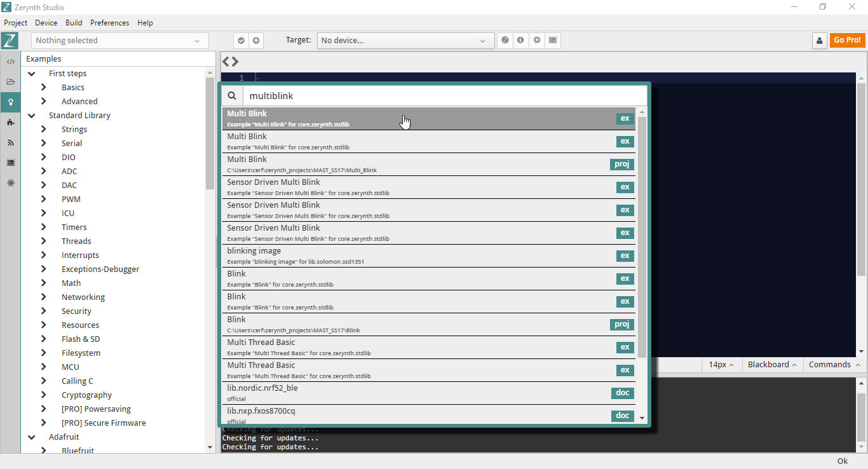
Task: Open Multi Blink project in MAST_SS17
Action: 429,165
